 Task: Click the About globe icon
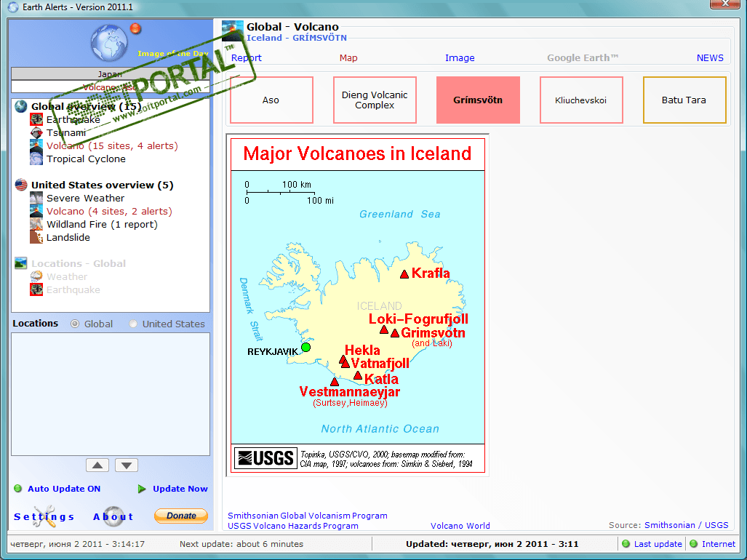click(x=113, y=516)
